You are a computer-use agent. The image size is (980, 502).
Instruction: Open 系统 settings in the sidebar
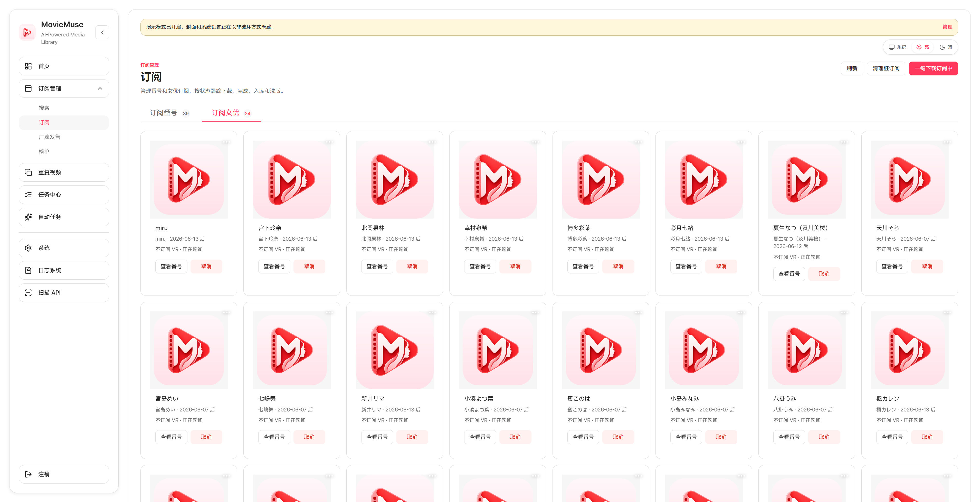[x=64, y=248]
